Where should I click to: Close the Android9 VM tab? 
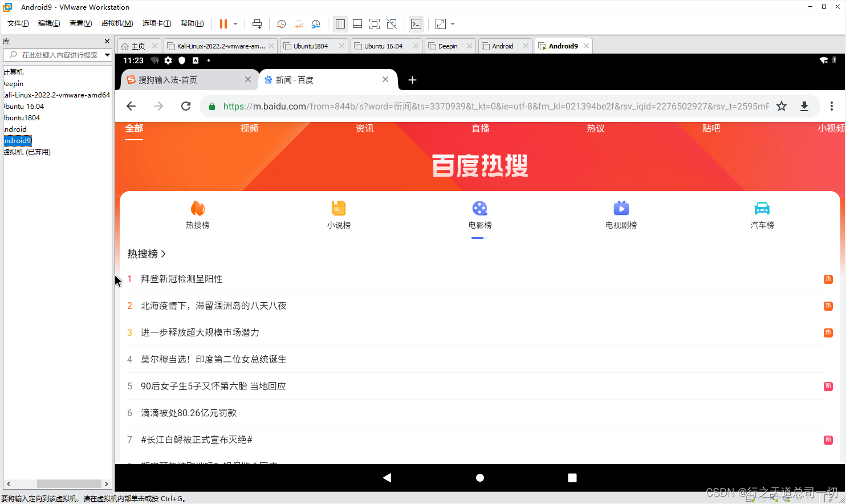click(x=586, y=46)
